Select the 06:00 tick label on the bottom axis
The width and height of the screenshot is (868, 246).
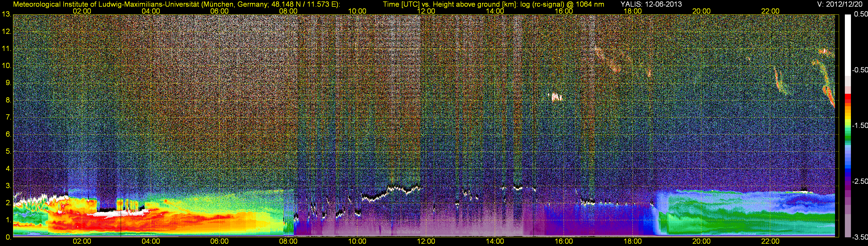click(x=219, y=241)
